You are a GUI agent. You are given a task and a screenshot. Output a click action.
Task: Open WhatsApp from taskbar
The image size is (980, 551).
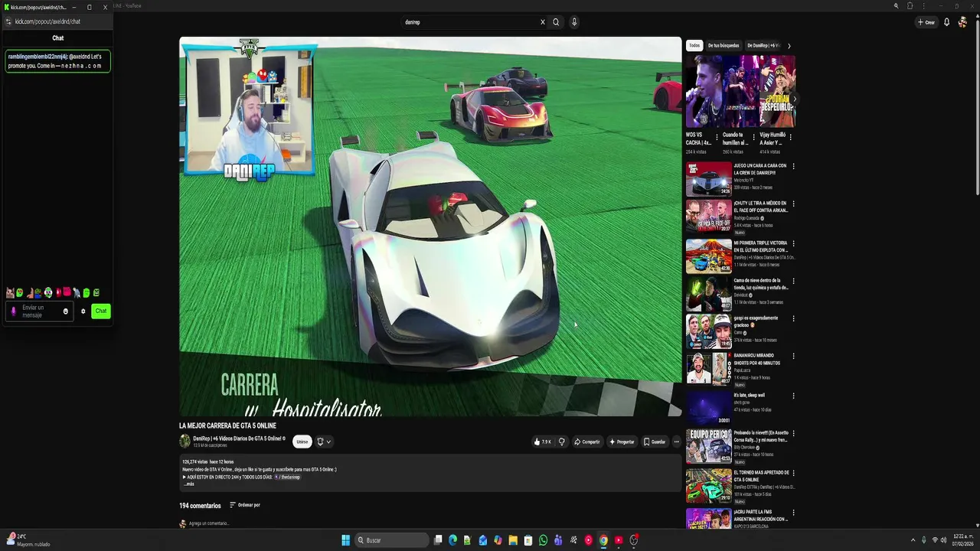click(543, 540)
